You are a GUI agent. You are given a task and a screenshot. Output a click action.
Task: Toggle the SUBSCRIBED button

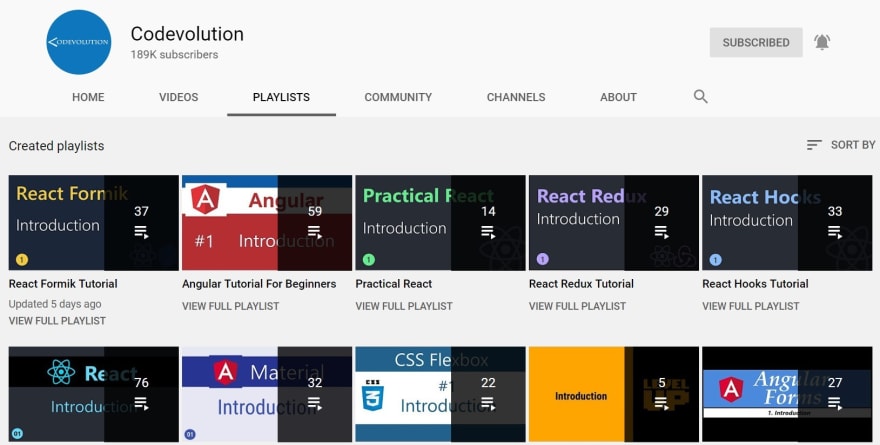[756, 43]
